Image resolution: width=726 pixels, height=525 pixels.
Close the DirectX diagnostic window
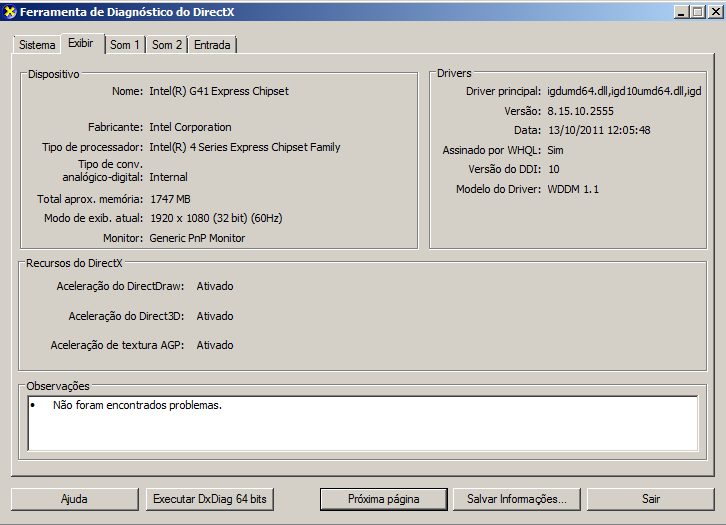[715, 12]
